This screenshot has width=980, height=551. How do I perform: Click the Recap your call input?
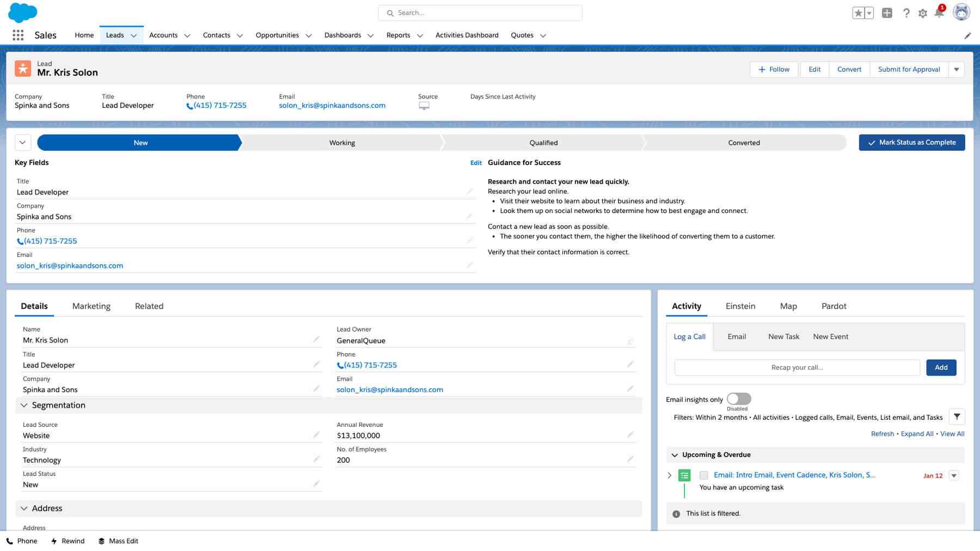point(797,368)
